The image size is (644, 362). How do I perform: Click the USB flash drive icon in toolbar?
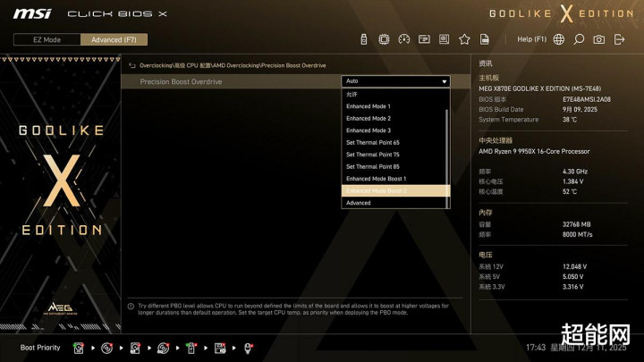(x=364, y=39)
